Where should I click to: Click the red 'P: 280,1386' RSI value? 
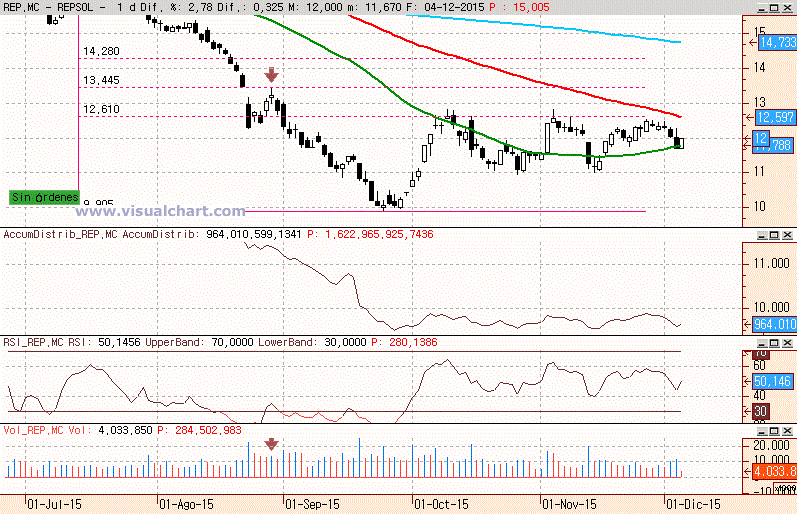(404, 342)
